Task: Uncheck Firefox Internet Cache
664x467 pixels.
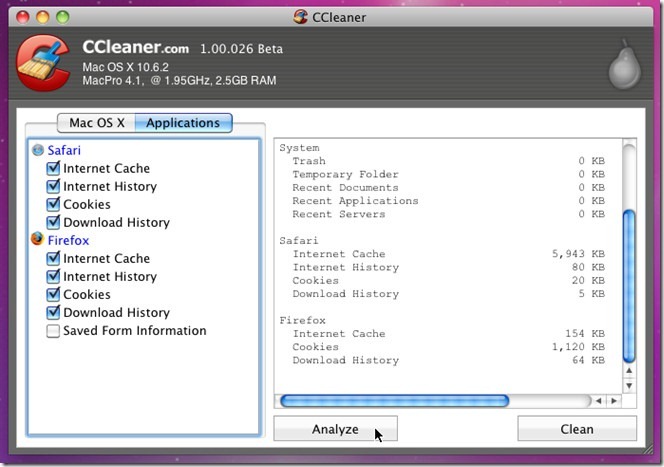Action: tap(53, 258)
